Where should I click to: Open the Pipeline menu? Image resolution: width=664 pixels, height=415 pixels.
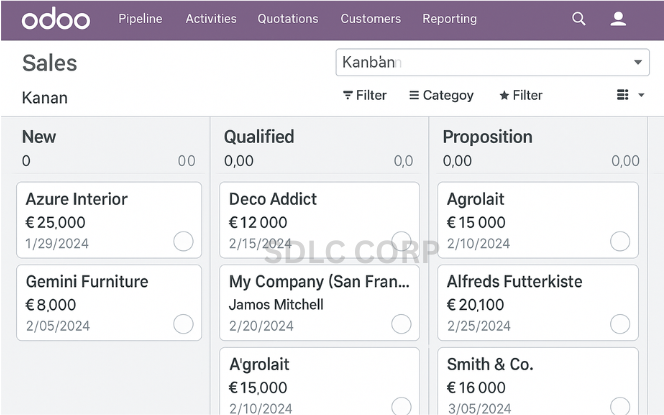(140, 19)
